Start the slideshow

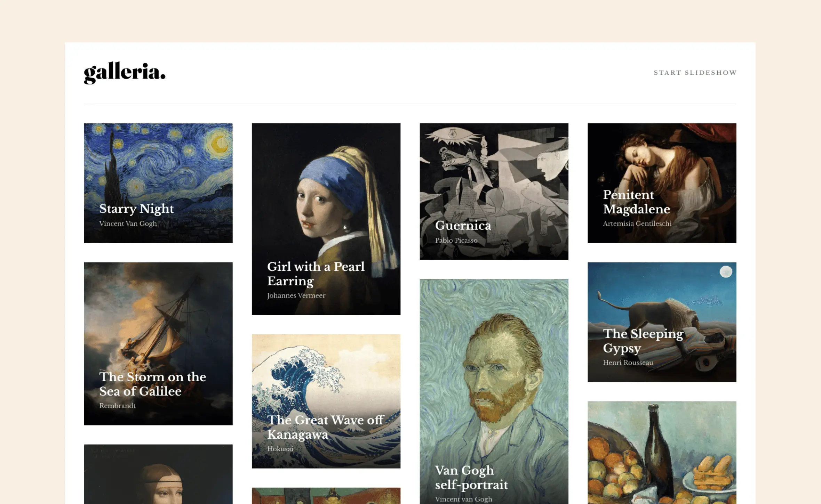coord(695,73)
